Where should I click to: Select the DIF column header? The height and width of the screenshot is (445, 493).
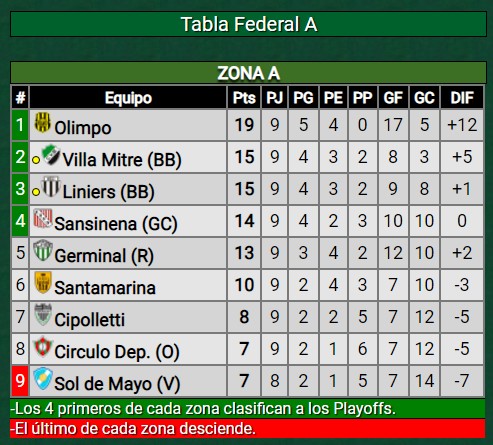462,98
